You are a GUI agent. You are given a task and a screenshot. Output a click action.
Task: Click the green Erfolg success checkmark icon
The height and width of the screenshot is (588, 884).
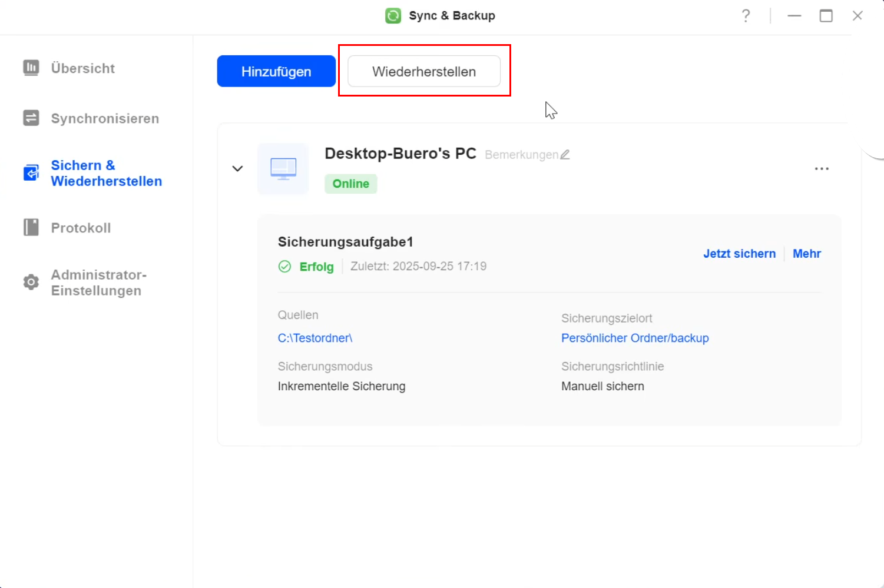pos(284,267)
